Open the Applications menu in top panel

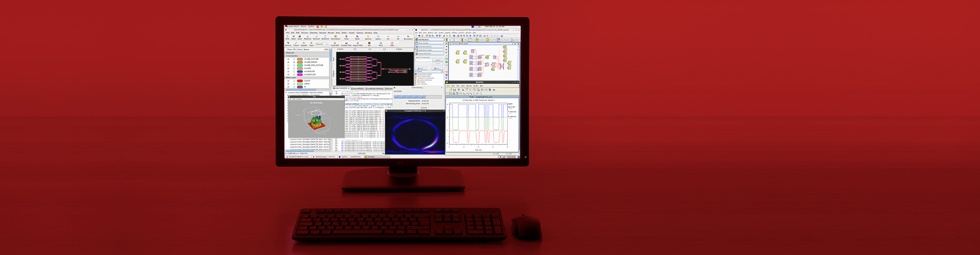click(293, 27)
